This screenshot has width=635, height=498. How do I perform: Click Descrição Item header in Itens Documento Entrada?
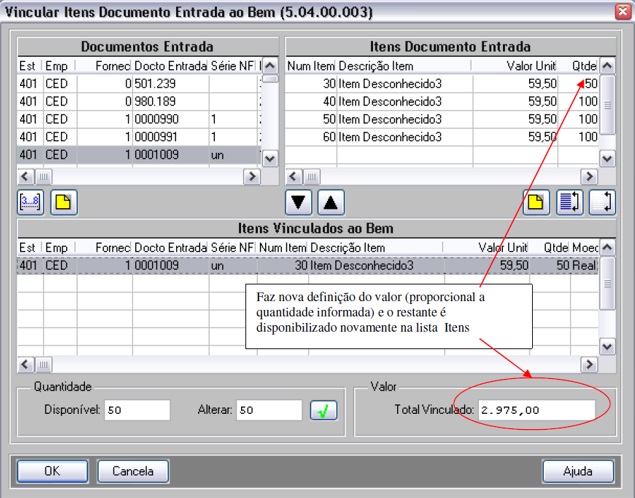click(404, 66)
